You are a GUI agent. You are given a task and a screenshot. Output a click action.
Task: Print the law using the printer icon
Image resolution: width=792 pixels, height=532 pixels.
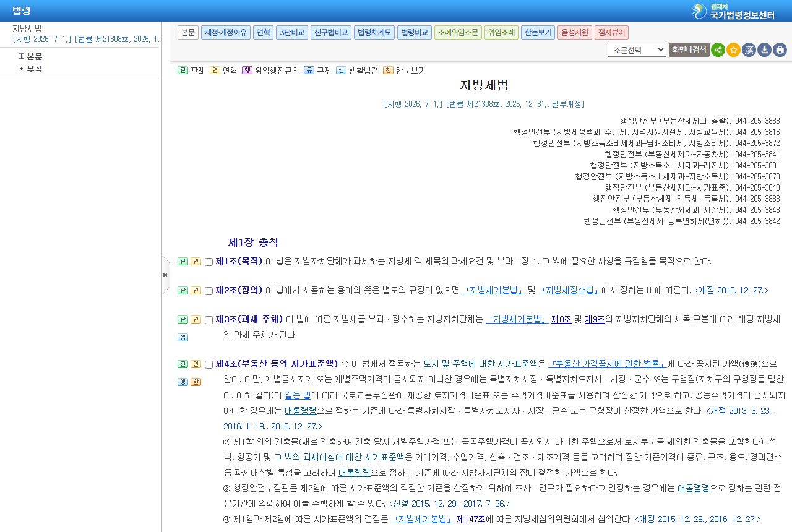[780, 50]
